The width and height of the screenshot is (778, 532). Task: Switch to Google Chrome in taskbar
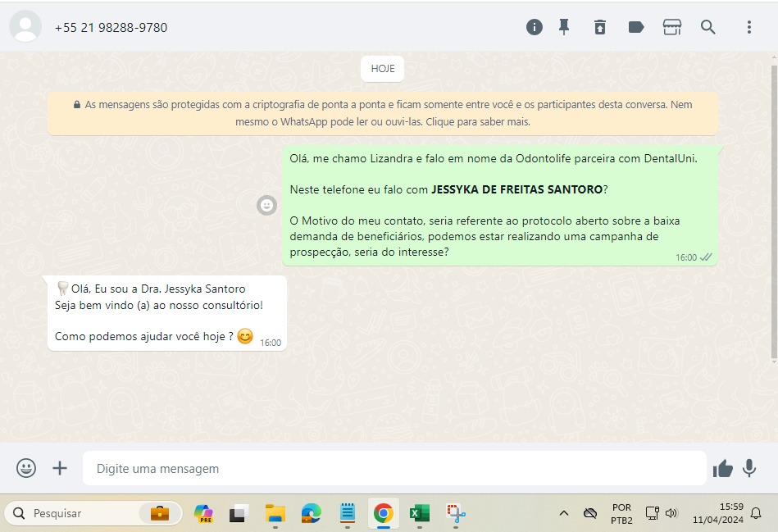(383, 513)
